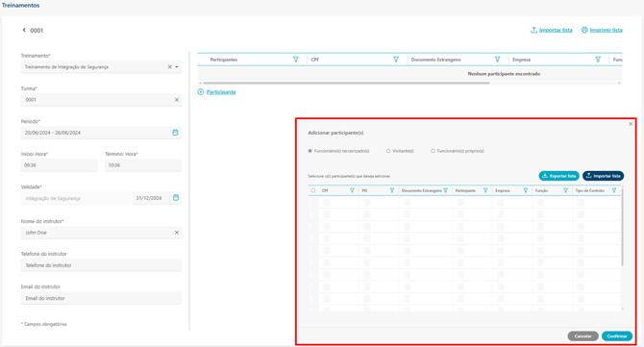Select Funcionário(s) terceirizado(s) radio option
Screen dimensions: 644x347
pos(310,151)
